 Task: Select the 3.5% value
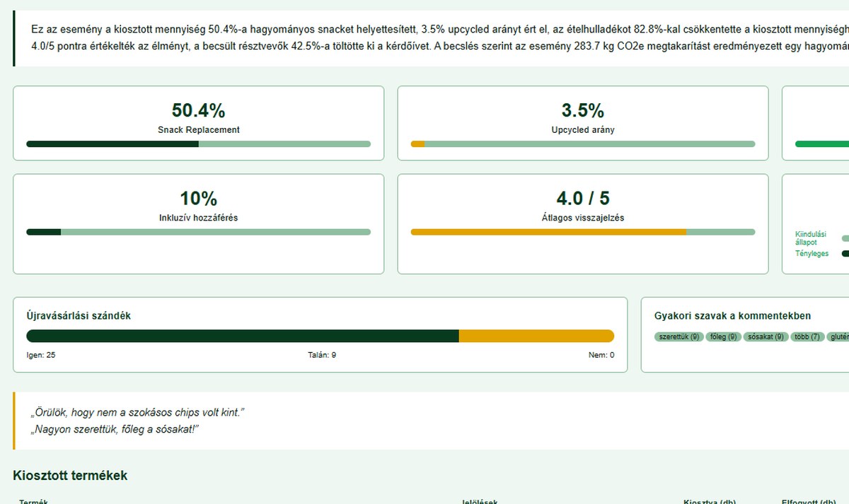coord(583,110)
